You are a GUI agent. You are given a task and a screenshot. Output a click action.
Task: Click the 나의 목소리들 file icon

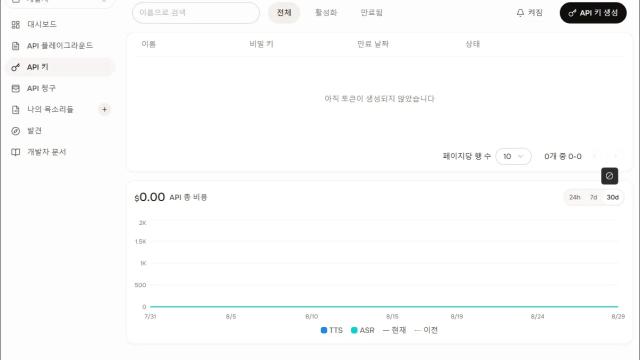click(16, 109)
